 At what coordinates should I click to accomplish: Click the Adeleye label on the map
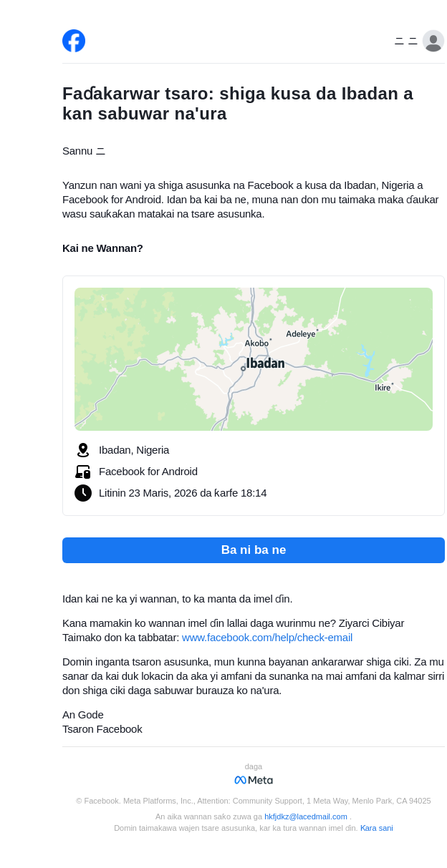tap(301, 334)
